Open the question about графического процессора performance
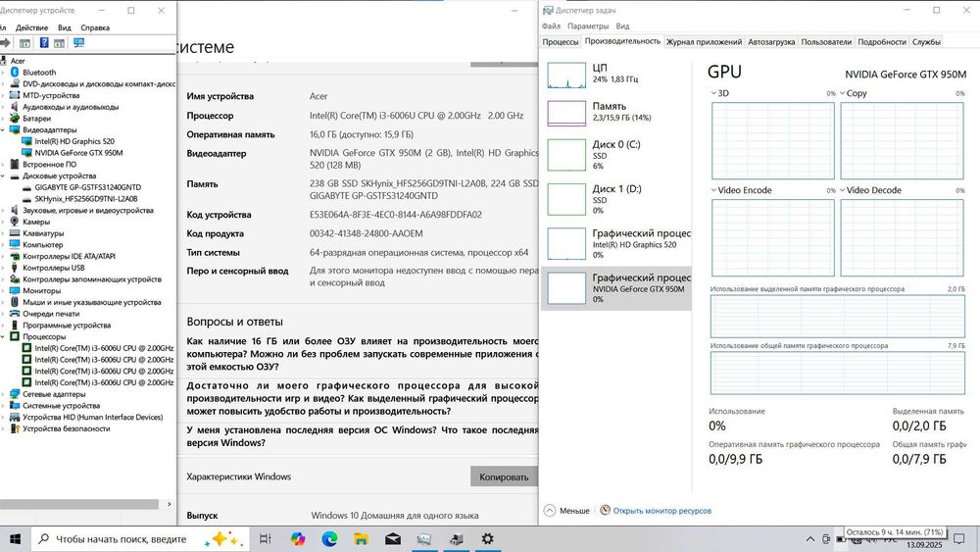 363,398
